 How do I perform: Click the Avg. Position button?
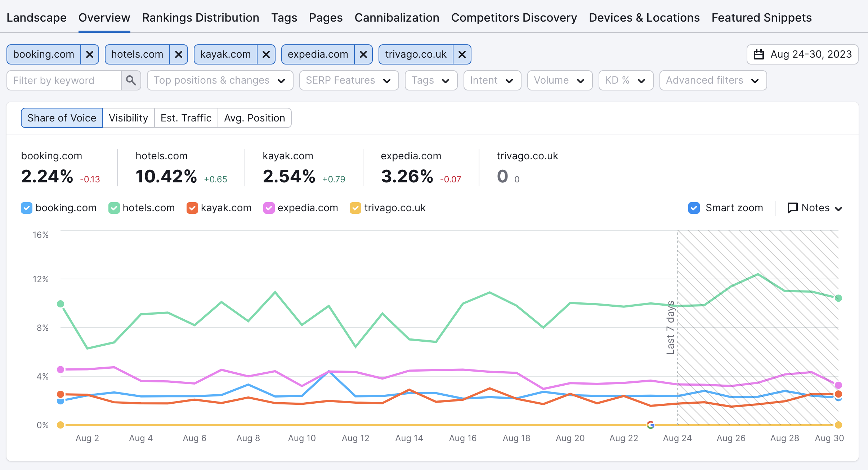[x=254, y=118]
